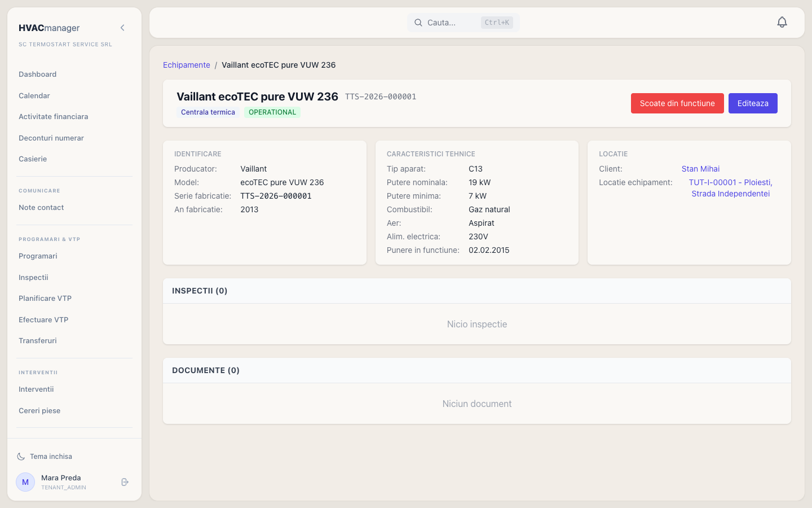Click the 2013 manufacture year

pos(249,209)
